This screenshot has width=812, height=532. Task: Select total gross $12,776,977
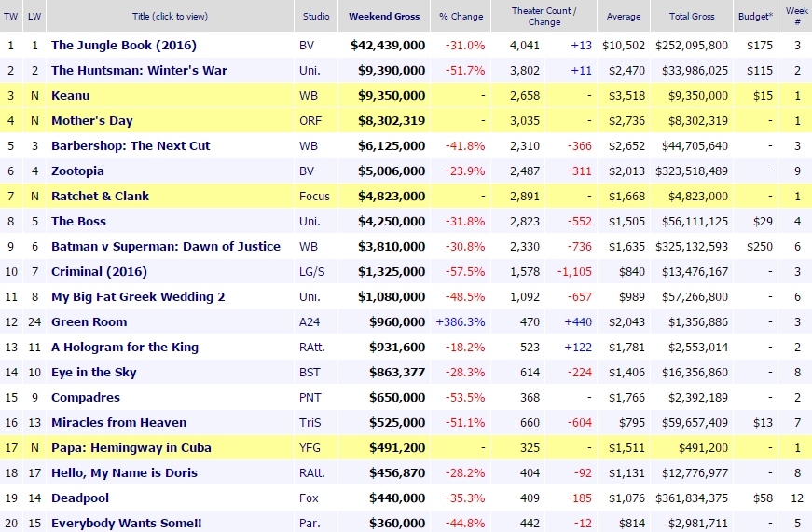coord(695,473)
